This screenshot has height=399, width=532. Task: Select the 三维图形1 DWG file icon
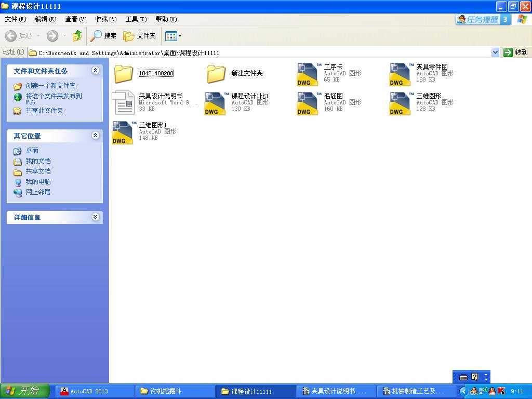(x=123, y=132)
